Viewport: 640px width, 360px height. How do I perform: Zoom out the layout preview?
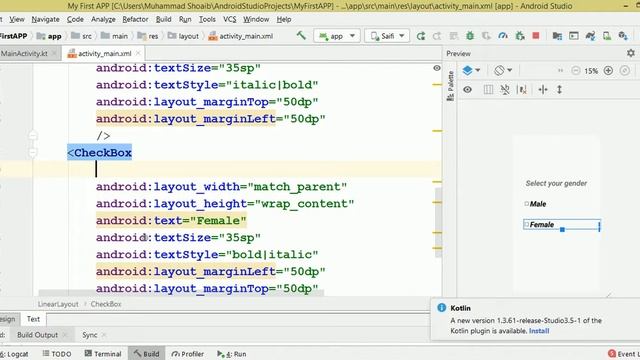coord(576,71)
